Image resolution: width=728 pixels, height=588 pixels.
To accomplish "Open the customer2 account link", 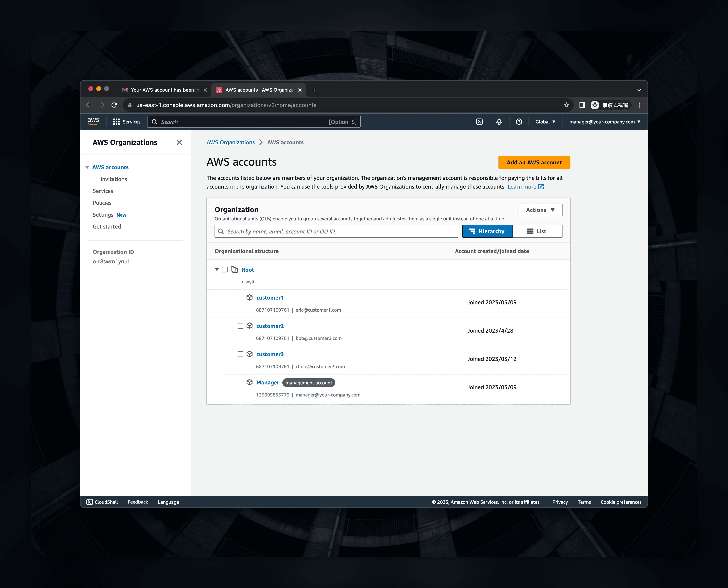I will (x=270, y=326).
